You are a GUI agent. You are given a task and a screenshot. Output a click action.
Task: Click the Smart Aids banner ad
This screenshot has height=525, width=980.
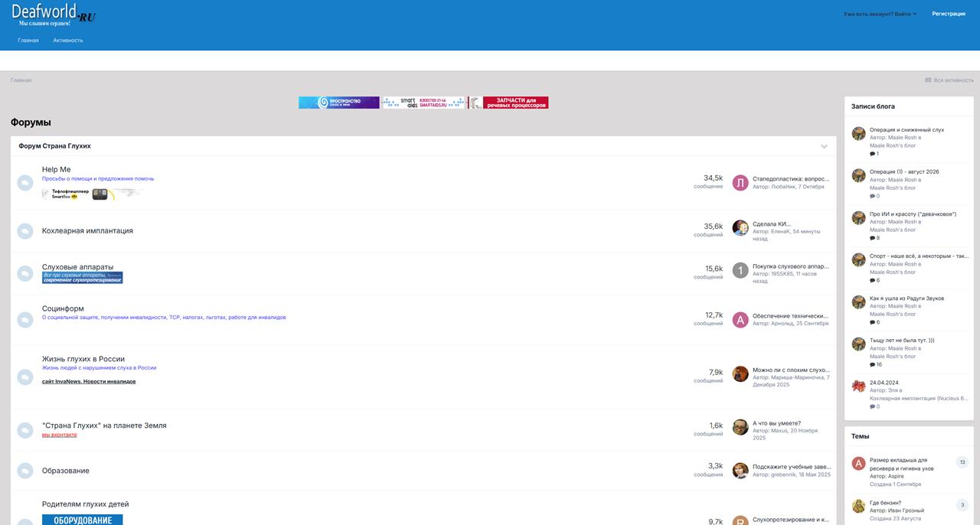(423, 103)
